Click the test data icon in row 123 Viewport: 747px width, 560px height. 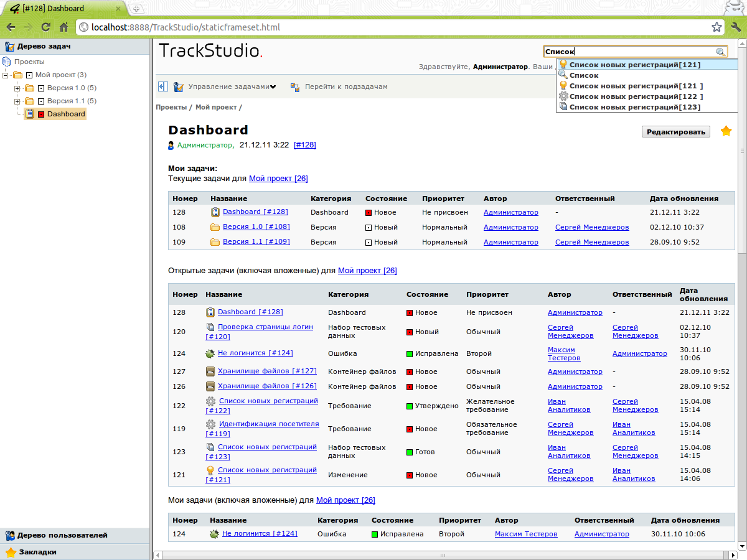pos(210,447)
